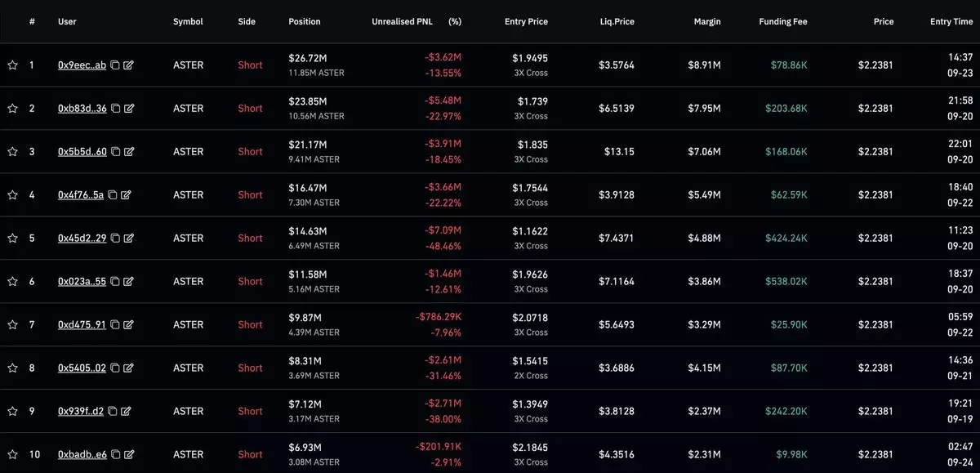Favorite the 0xbadb..e6 row with star
980x473 pixels.
tap(12, 455)
